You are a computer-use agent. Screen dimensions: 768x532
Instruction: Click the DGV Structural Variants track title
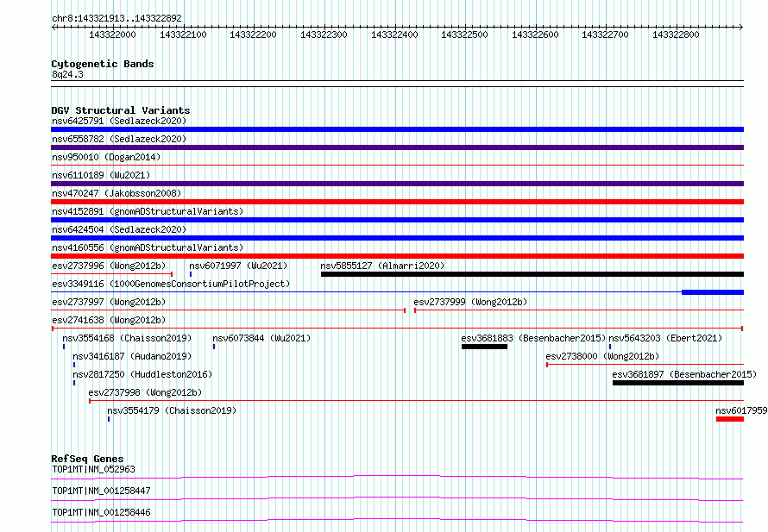coord(121,110)
